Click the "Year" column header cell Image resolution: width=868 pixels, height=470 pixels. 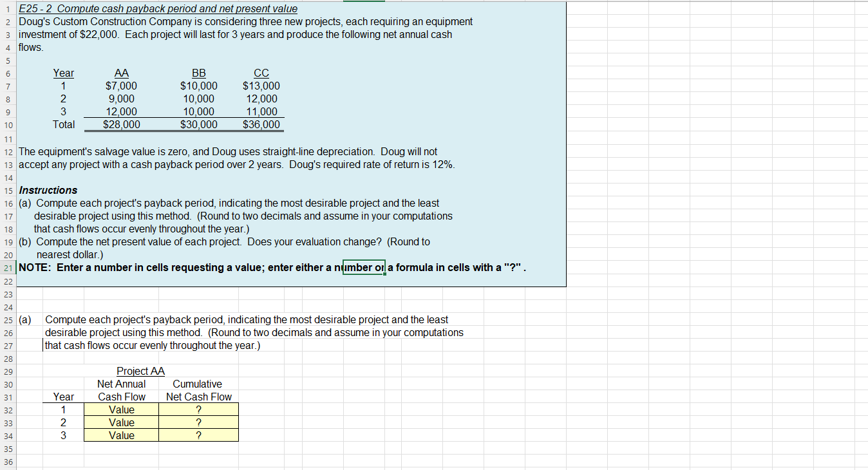click(64, 73)
